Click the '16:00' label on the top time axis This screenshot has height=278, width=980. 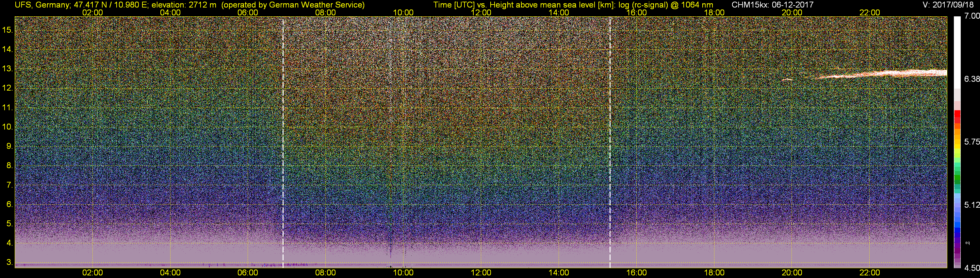636,12
